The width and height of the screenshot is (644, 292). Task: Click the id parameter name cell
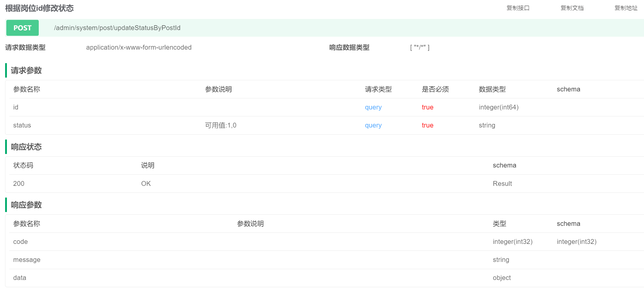pos(16,107)
